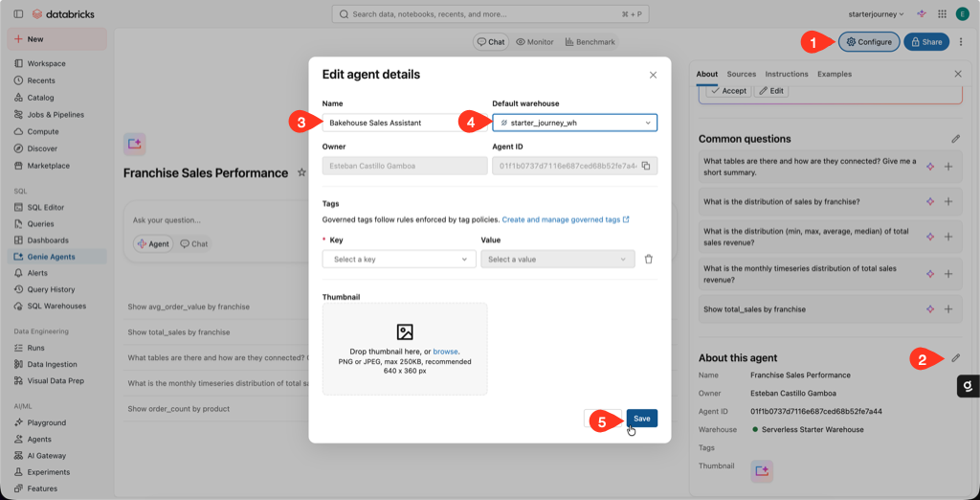980x500 pixels.
Task: Click the browse link for thumbnail
Action: point(446,352)
